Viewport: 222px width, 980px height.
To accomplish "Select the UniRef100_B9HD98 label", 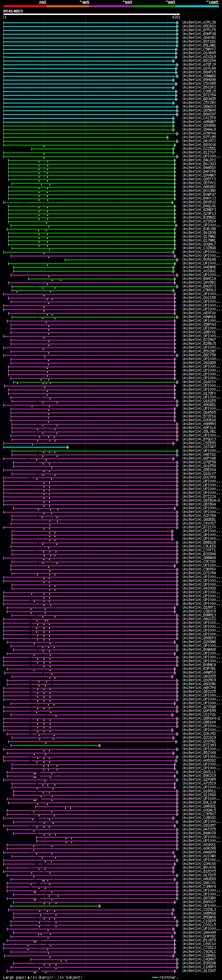I will [199, 80].
